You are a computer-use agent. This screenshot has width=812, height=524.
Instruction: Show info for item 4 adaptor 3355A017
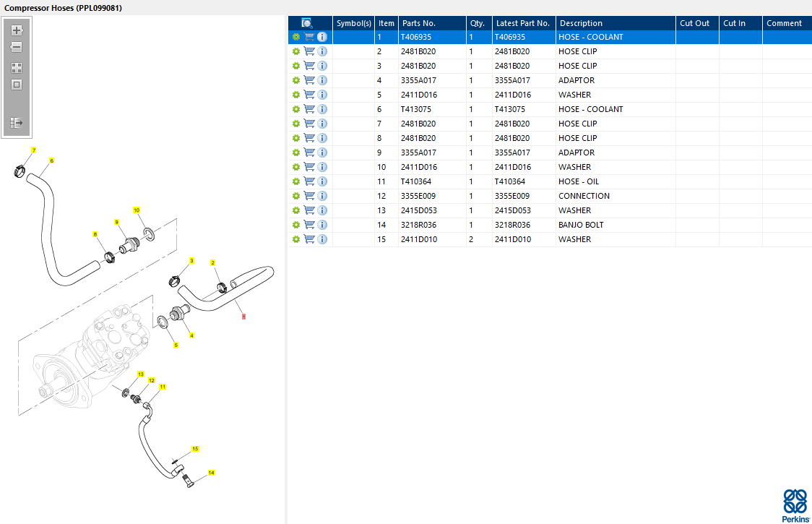(322, 80)
